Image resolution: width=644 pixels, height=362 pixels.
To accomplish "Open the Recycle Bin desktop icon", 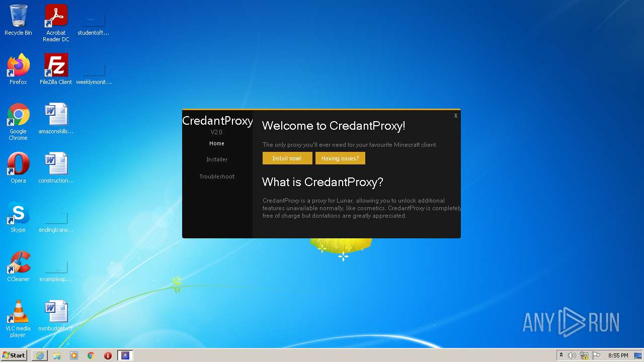I will (18, 20).
